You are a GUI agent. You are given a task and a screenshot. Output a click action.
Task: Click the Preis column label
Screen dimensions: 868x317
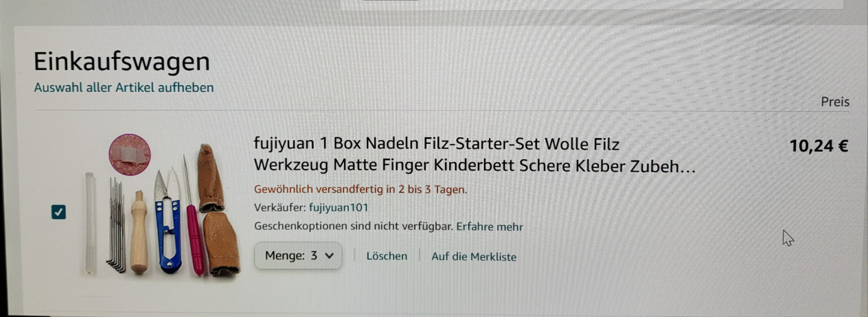(835, 102)
